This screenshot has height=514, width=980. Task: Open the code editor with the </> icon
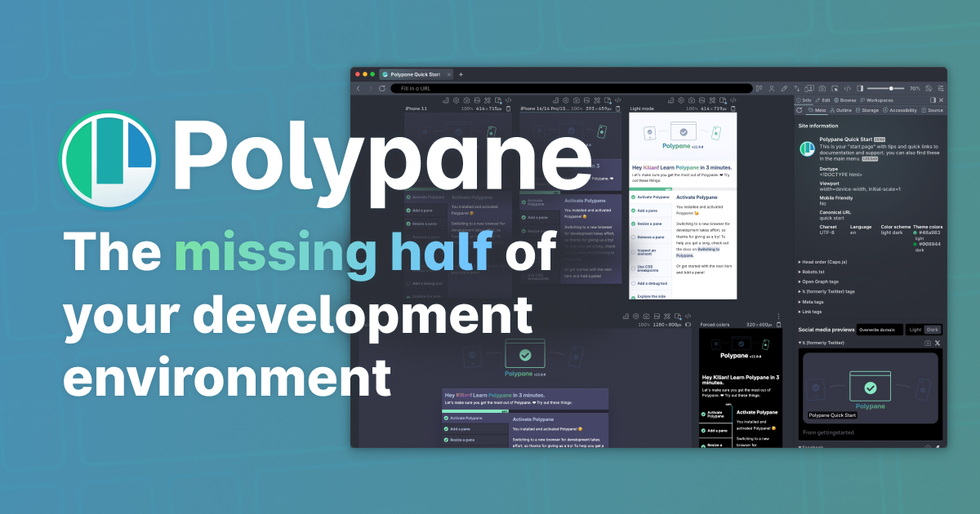pos(848,88)
